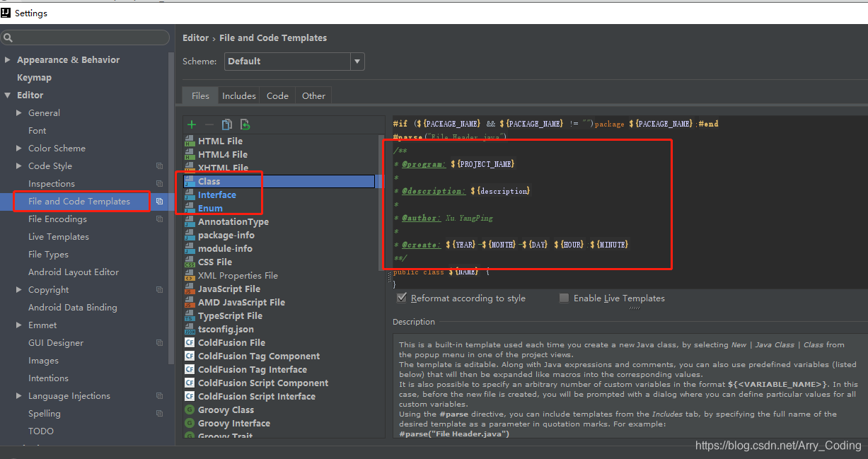Click the tsconfig.json template icon

(190, 329)
